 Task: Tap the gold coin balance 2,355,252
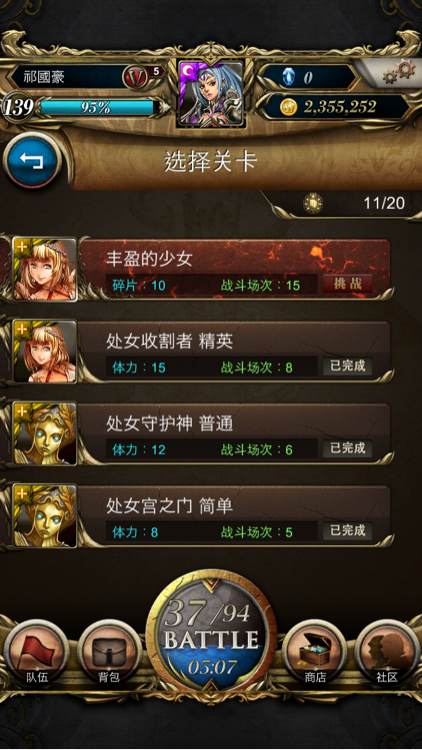[340, 107]
